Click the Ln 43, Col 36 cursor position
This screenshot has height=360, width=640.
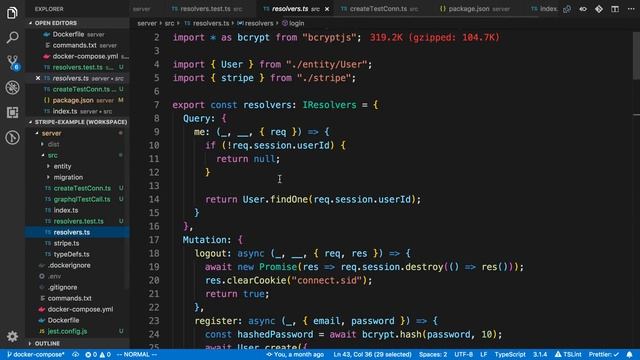coord(372,354)
